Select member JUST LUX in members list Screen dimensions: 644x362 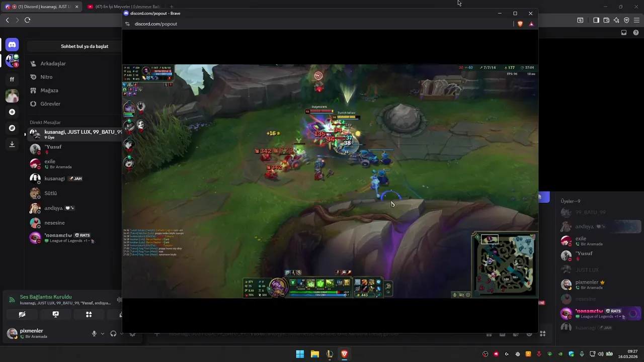click(x=601, y=270)
